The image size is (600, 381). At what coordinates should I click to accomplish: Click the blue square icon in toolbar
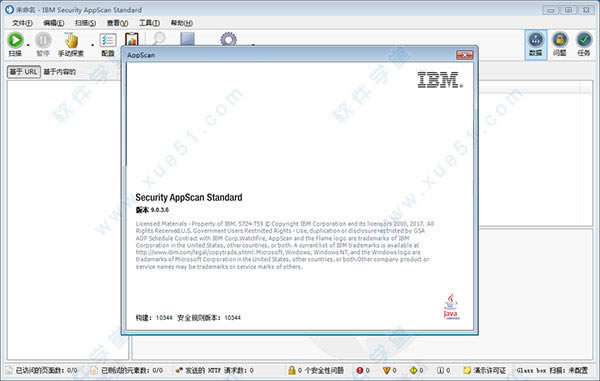point(188,38)
